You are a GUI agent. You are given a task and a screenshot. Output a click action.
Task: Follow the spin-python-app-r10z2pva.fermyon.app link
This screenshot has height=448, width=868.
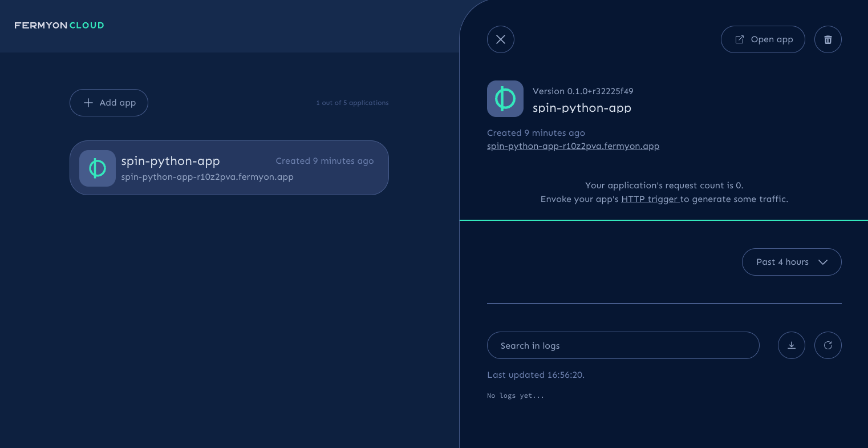(573, 146)
